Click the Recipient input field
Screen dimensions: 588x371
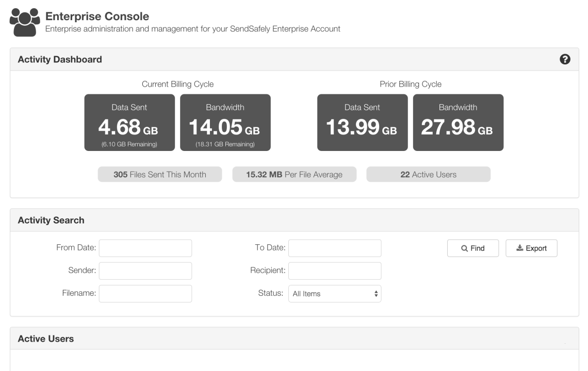point(335,271)
